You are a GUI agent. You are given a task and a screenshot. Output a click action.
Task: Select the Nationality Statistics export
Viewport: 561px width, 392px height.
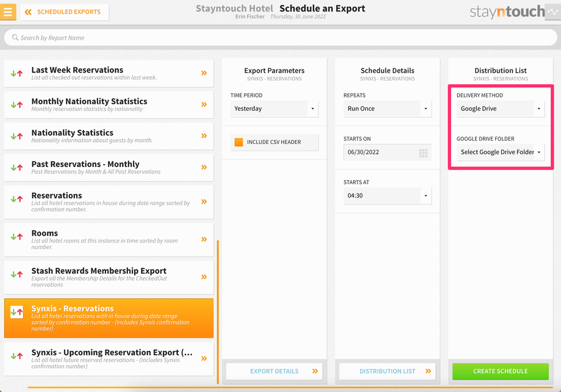(x=109, y=136)
